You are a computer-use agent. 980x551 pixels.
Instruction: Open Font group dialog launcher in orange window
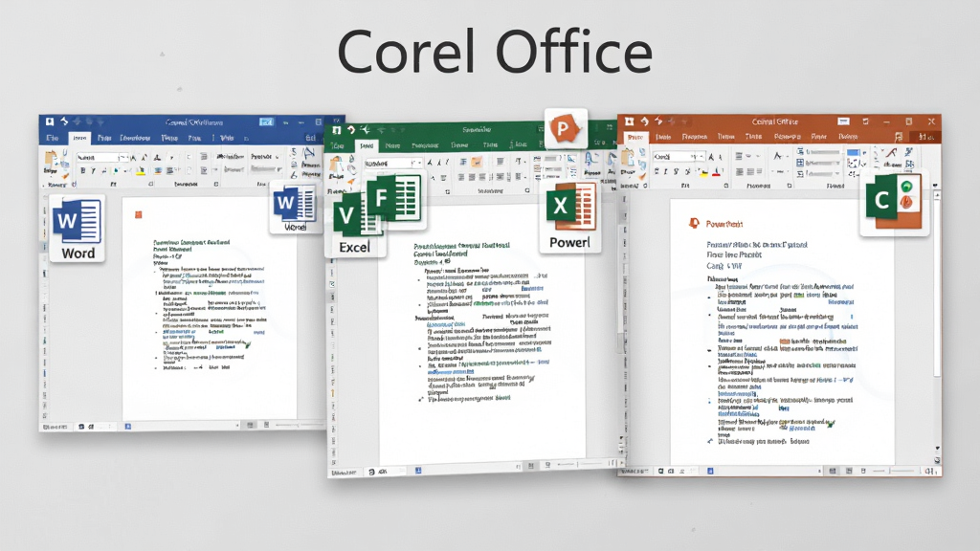pos(726,186)
